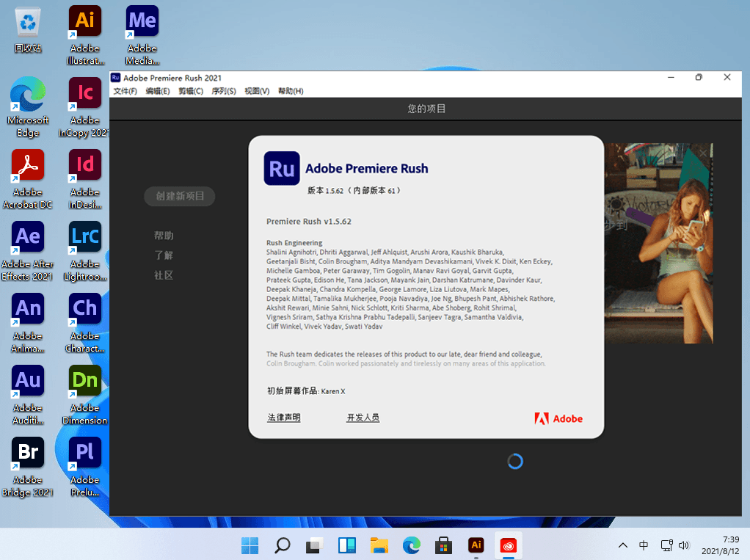
Task: Open Adobe Bridge 2021 shortcut
Action: (x=28, y=468)
